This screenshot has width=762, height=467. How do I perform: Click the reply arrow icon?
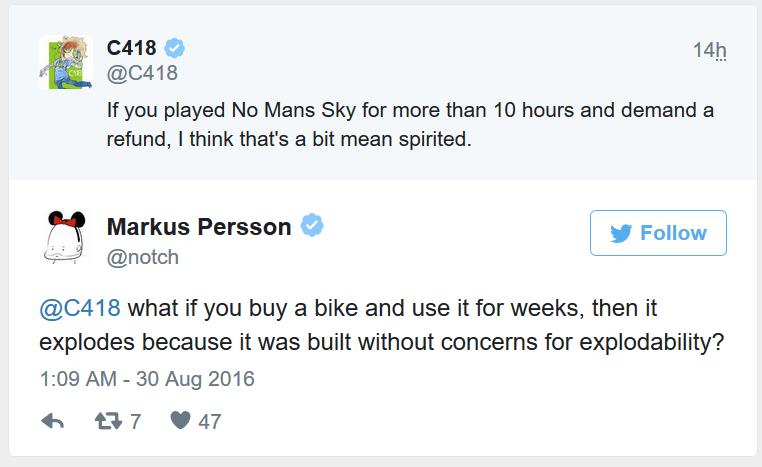tap(52, 421)
